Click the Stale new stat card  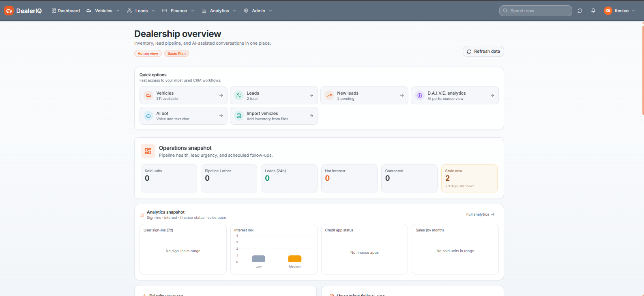click(x=469, y=178)
